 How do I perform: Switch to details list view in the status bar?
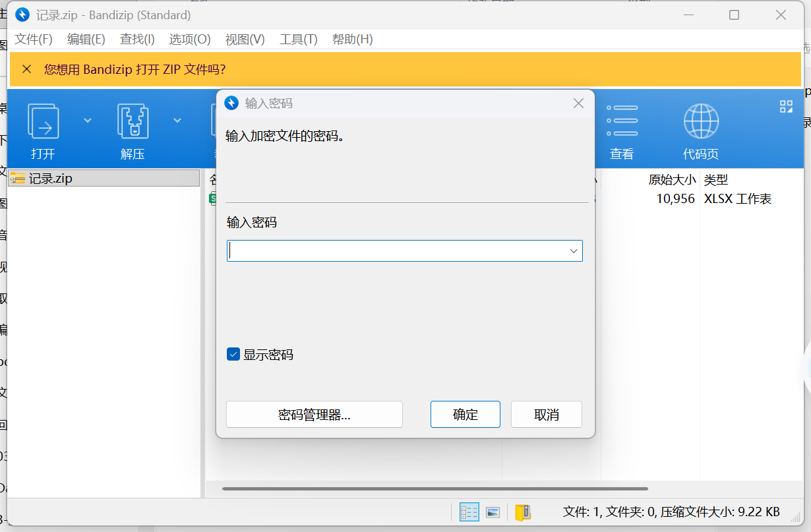tap(469, 512)
